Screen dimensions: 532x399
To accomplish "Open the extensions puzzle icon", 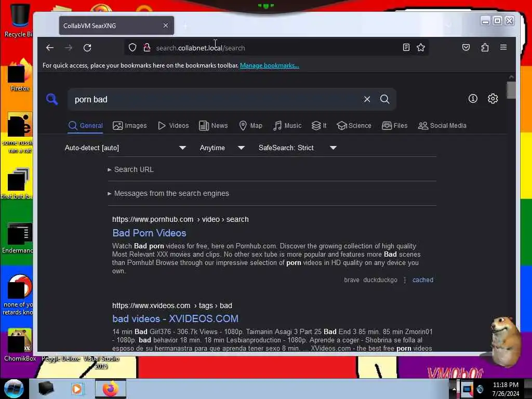I will tap(485, 47).
